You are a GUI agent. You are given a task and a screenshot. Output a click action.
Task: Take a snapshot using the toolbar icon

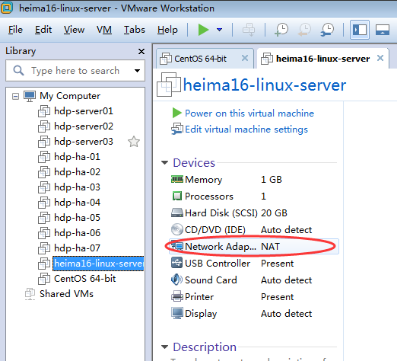point(281,30)
